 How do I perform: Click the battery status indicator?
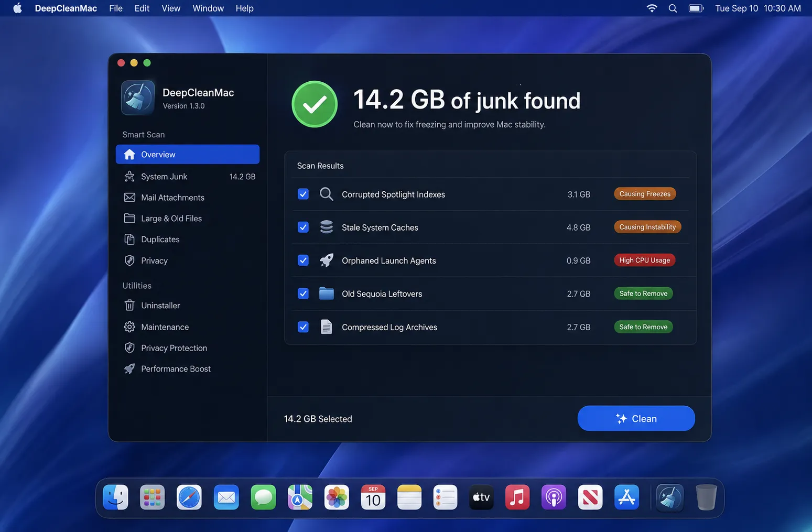(x=696, y=8)
